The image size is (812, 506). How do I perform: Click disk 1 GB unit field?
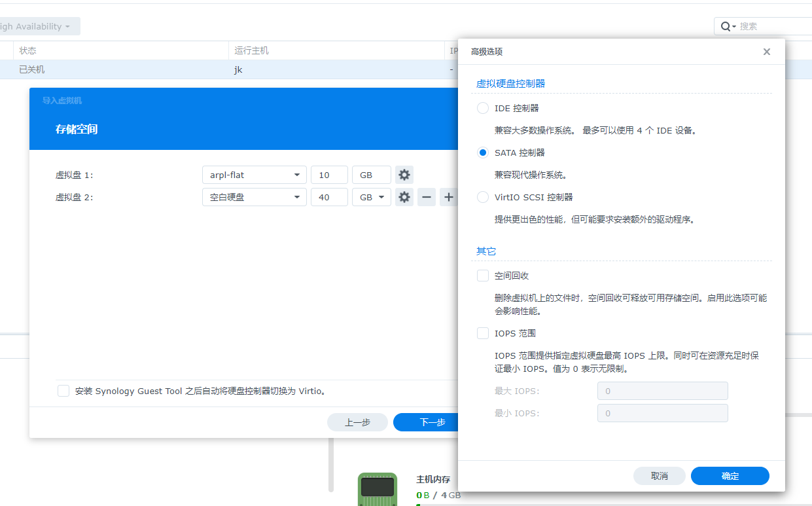coord(372,175)
